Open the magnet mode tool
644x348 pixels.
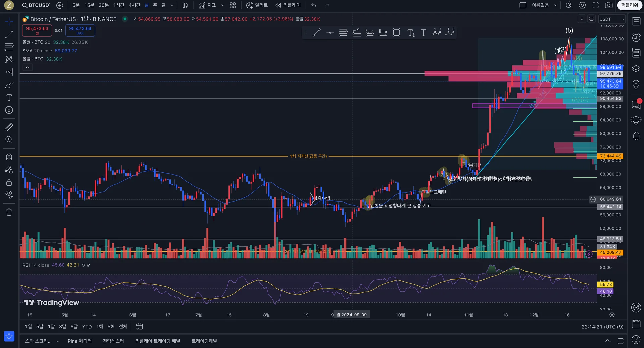pyautogui.click(x=9, y=157)
